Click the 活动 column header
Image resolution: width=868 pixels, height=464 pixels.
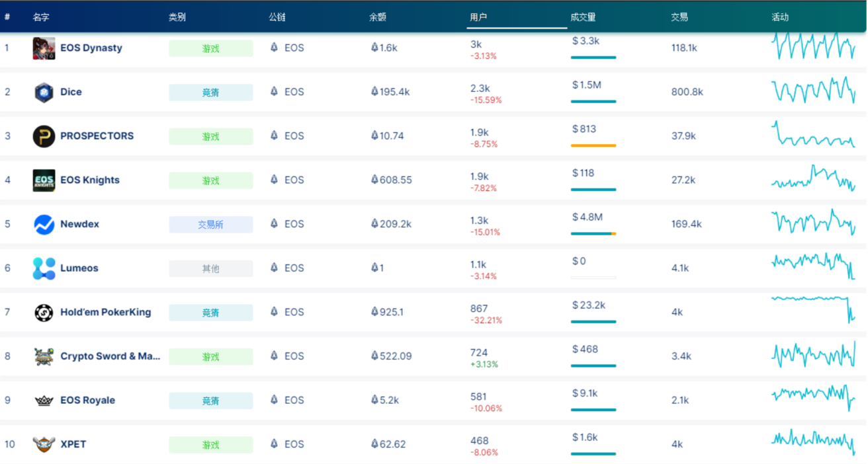tap(780, 17)
